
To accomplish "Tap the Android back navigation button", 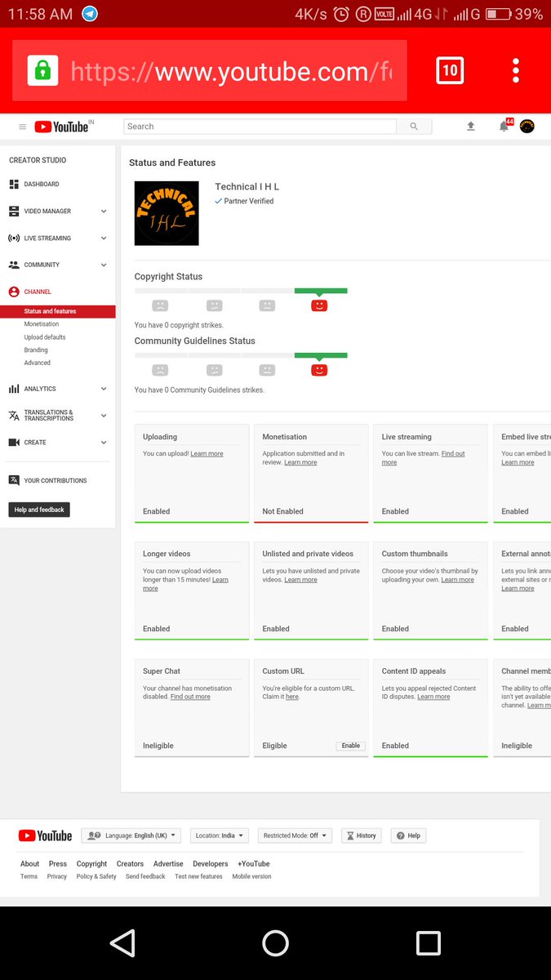I will point(122,943).
